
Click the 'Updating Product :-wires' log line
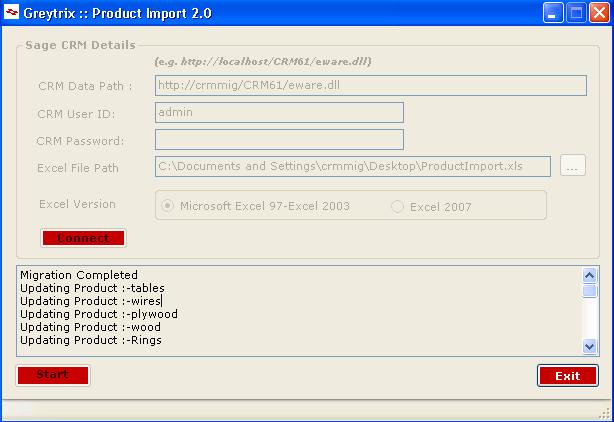tap(90, 301)
